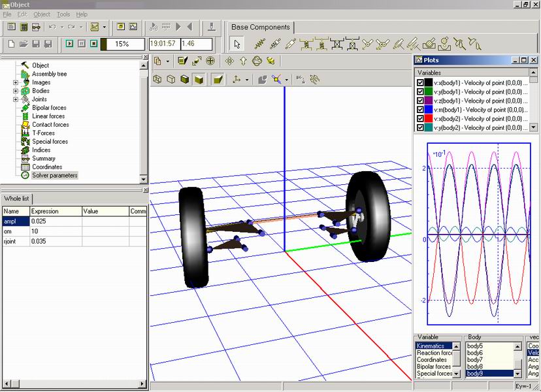Image resolution: width=541 pixels, height=392 pixels.
Task: Click the spring component icon in Base Components
Action: coord(259,44)
